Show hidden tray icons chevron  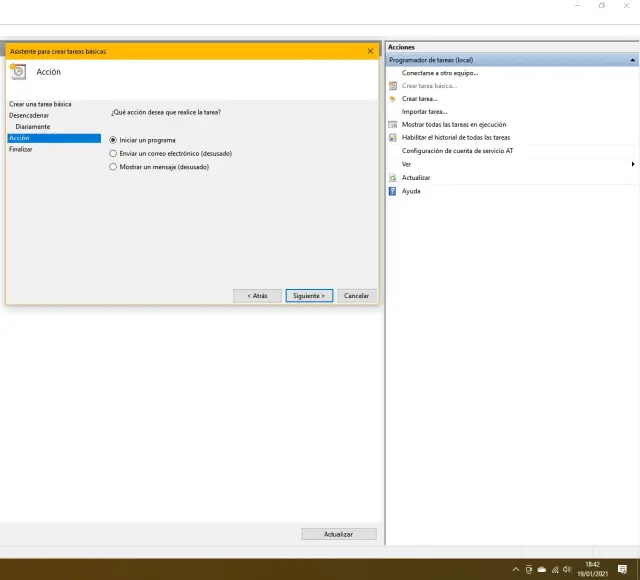click(516, 569)
